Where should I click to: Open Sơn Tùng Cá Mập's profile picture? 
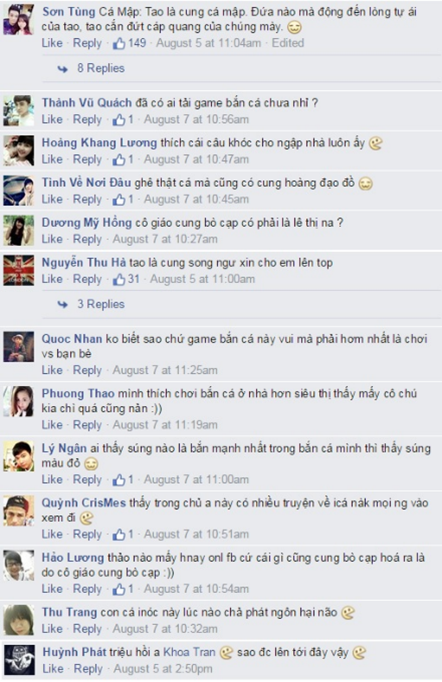pyautogui.click(x=19, y=20)
